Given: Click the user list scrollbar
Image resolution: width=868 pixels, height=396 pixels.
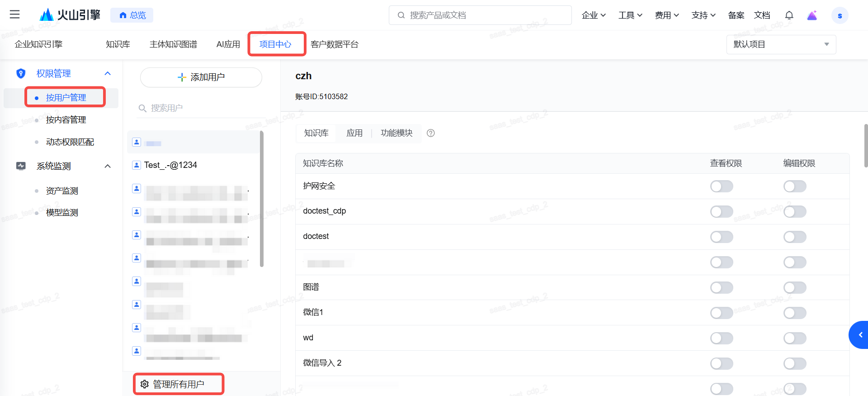Looking at the screenshot, I should click(262, 199).
